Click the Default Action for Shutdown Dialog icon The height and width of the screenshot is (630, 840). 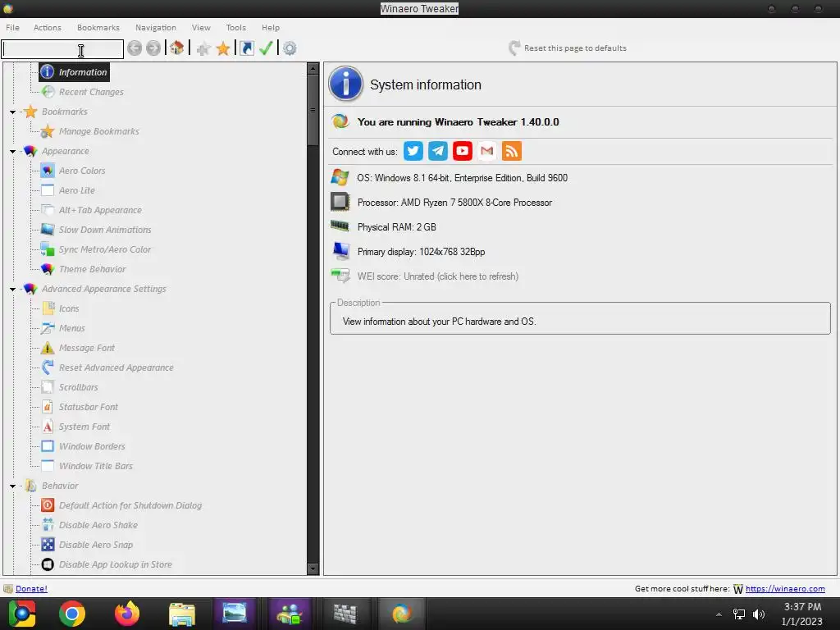pos(48,505)
